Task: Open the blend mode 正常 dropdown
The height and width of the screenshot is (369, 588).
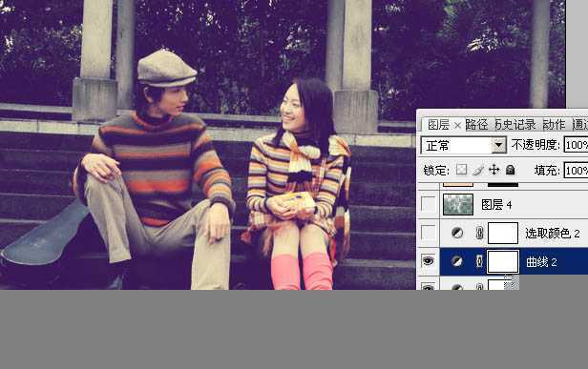Action: click(498, 145)
